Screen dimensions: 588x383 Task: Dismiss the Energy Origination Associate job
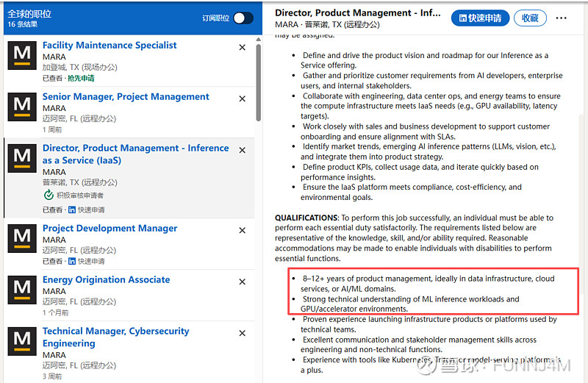243,282
